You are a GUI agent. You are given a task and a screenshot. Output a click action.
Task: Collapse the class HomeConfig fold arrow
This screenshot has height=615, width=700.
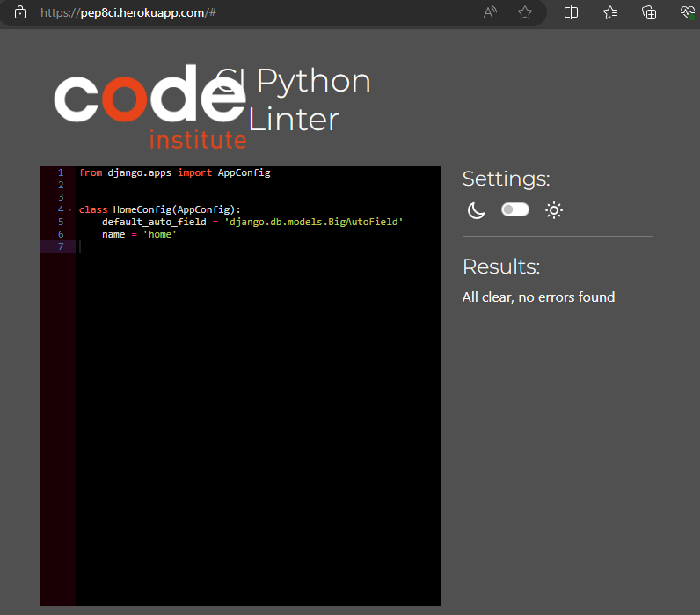[x=70, y=210]
